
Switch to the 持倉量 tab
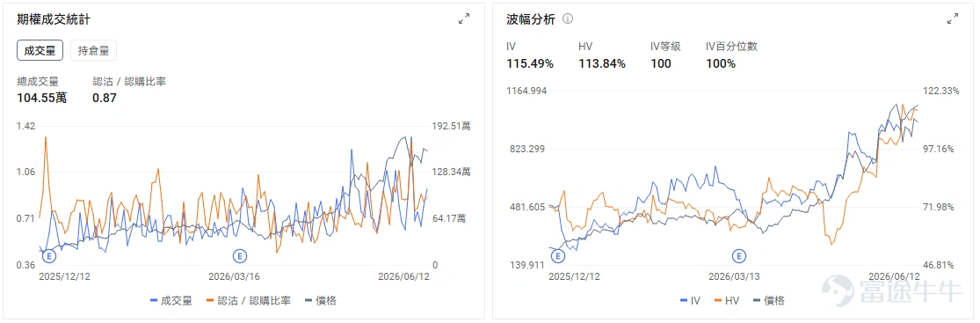[94, 51]
